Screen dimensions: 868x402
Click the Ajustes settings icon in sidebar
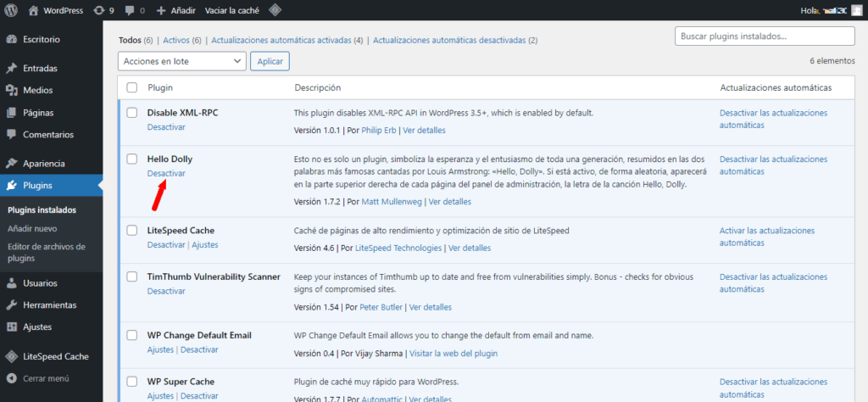point(12,327)
